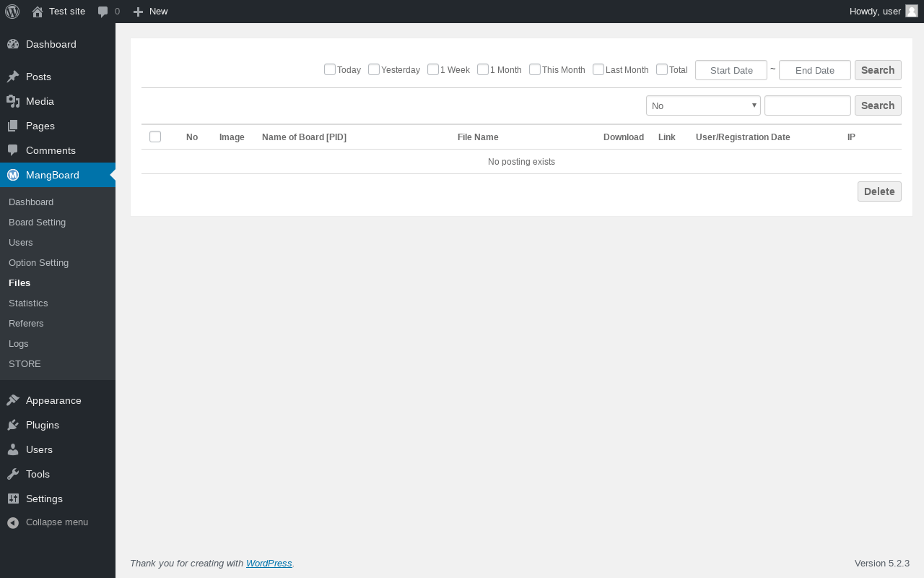Expand the No search field dropdown

click(x=703, y=105)
